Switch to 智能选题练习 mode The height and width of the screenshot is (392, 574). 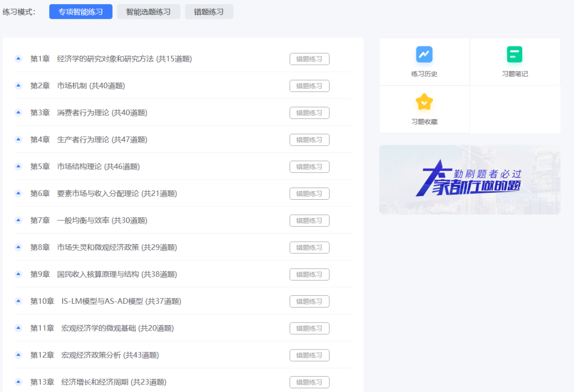point(149,12)
